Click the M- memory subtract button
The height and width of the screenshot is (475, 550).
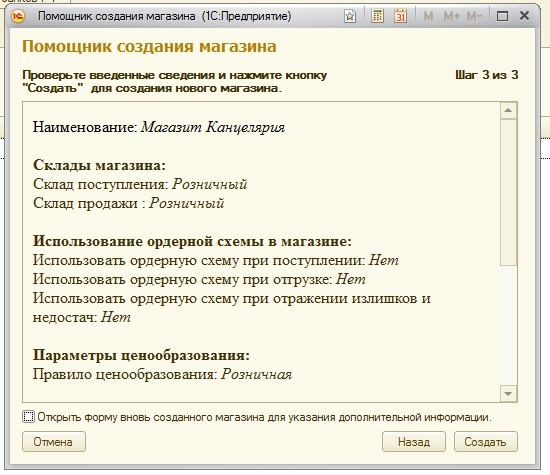pyautogui.click(x=474, y=16)
